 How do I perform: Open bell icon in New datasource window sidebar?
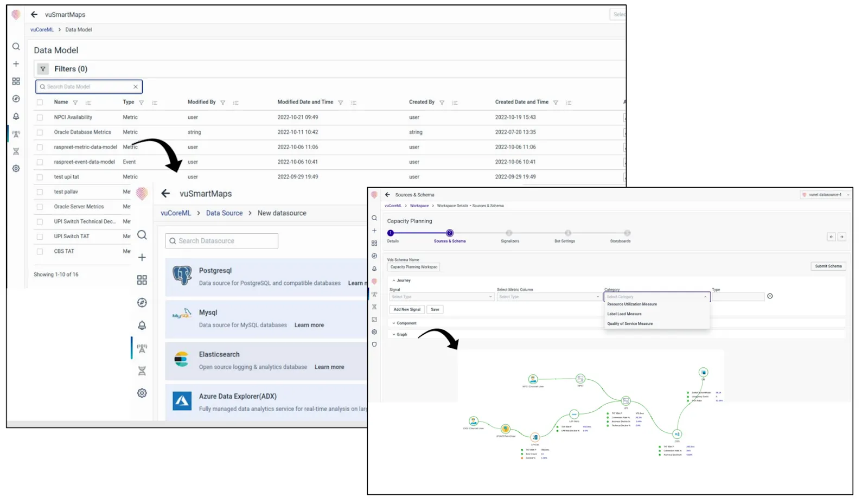(x=142, y=326)
